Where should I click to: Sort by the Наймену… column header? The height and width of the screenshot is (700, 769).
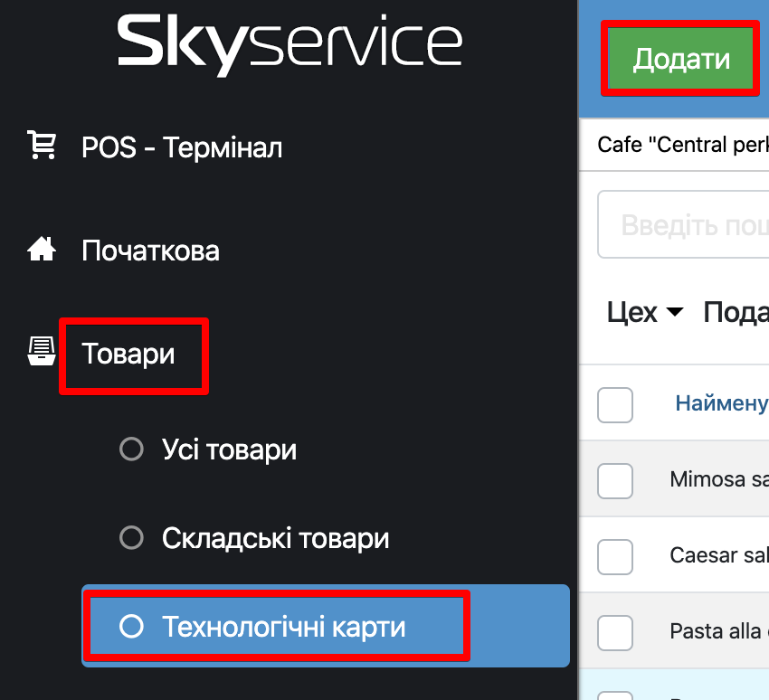[x=721, y=403]
